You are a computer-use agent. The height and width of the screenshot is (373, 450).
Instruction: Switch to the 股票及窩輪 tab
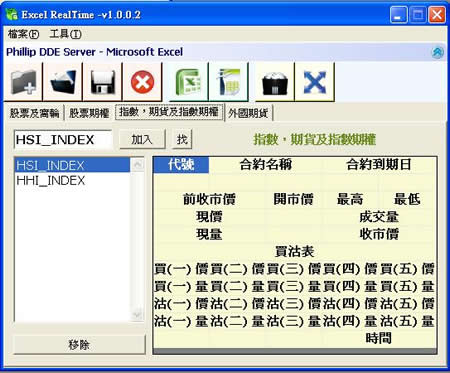click(34, 113)
